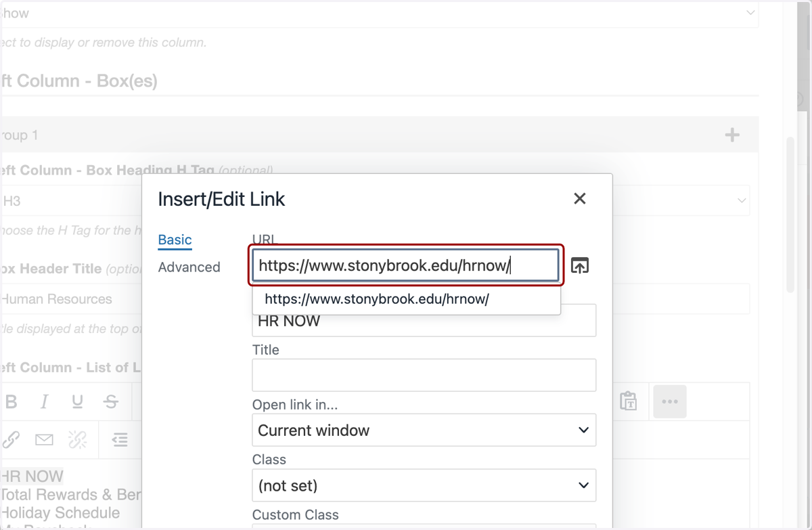Switch to the Advanced tab

[x=189, y=267]
